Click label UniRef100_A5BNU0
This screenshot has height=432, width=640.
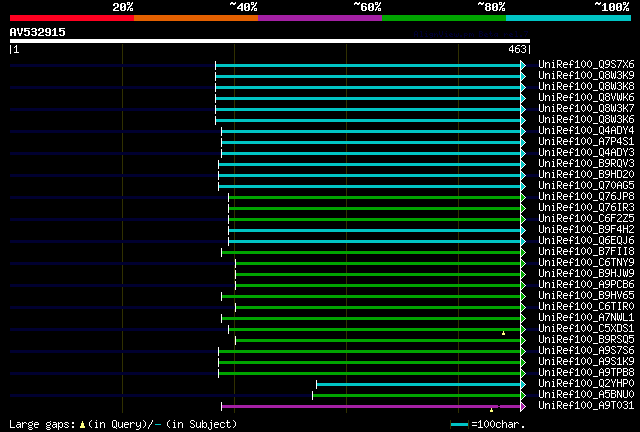[x=586, y=395]
